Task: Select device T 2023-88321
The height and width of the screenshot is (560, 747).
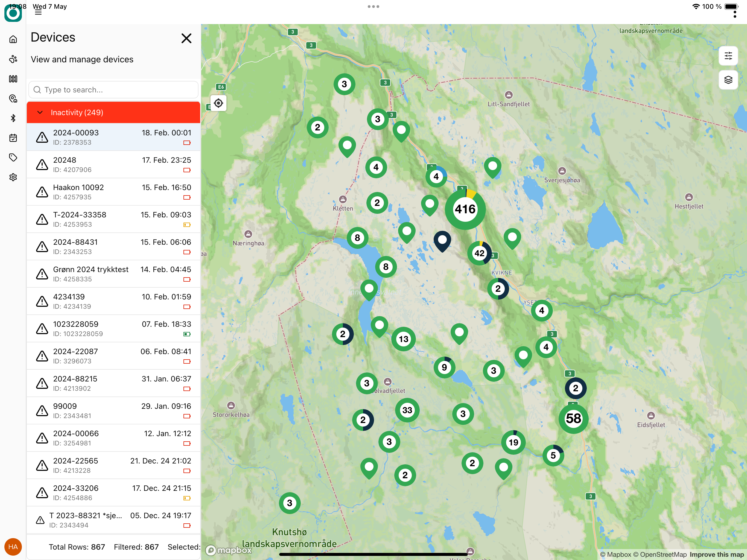Action: click(113, 520)
